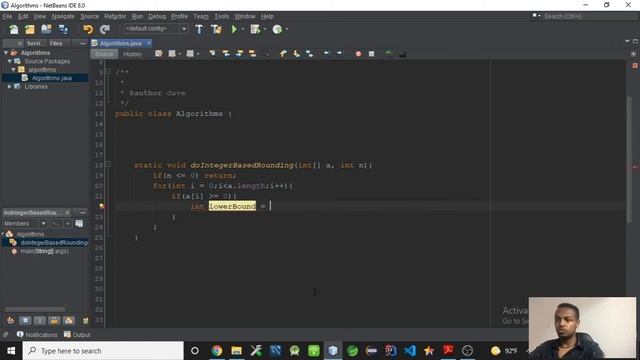Collapse the Algorithms project node
This screenshot has height=360, width=640.
point(6,53)
